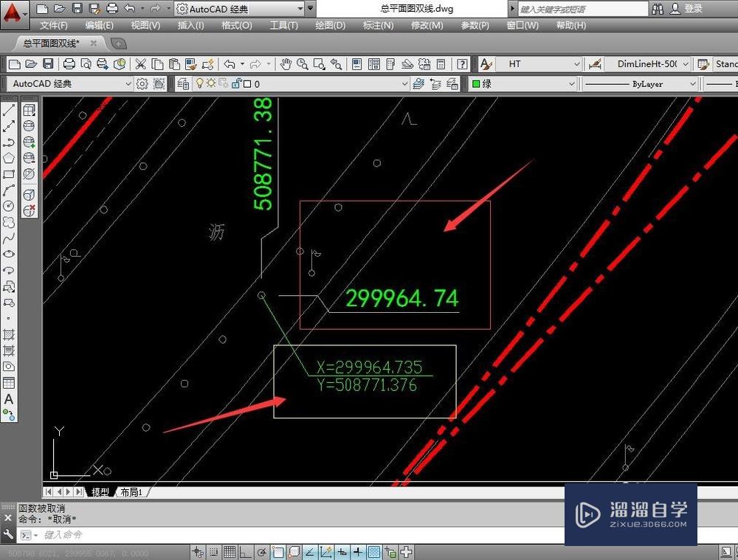Open the 视图(V) menu
This screenshot has width=738, height=560.
coord(145,25)
